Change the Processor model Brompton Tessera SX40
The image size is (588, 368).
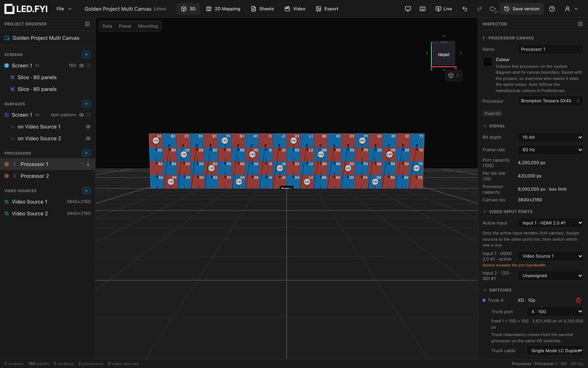550,101
